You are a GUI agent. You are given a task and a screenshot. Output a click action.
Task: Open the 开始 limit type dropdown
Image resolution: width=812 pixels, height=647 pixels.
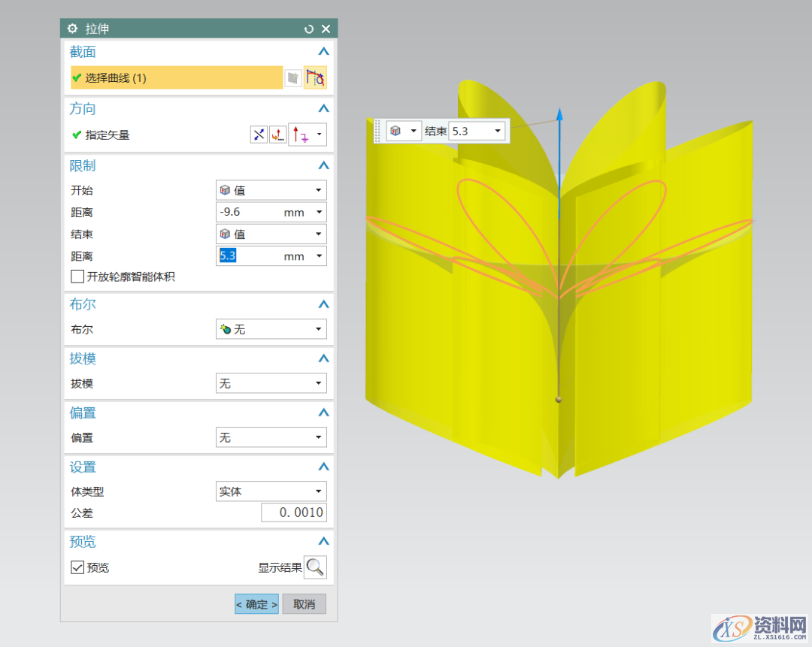[x=271, y=190]
